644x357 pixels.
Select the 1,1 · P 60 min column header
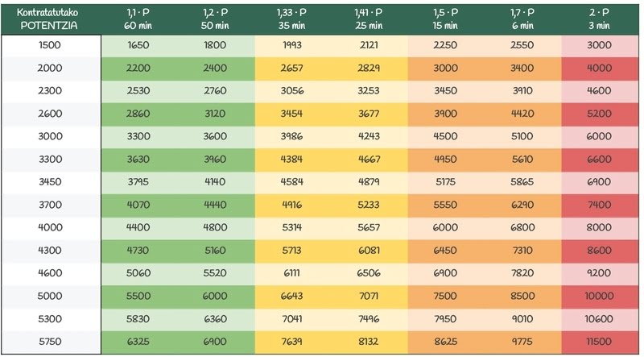(138, 18)
